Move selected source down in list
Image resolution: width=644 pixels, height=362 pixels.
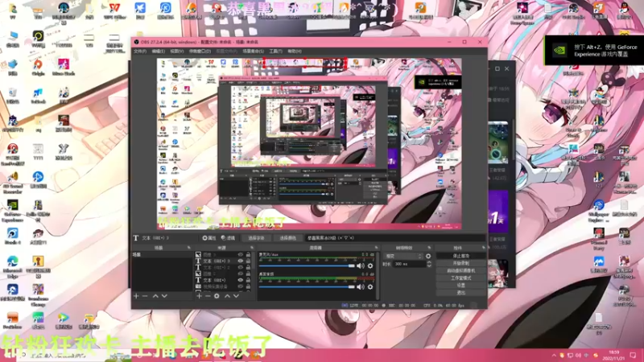(236, 296)
